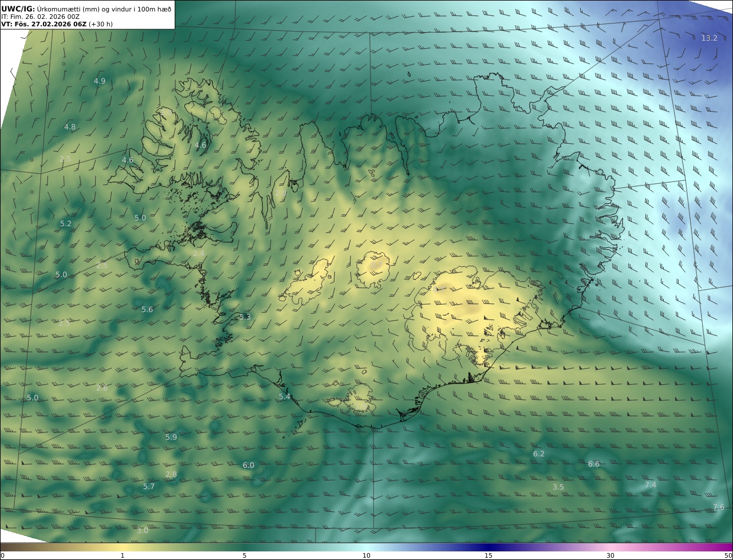Select the 5.9 value label

coord(171,437)
